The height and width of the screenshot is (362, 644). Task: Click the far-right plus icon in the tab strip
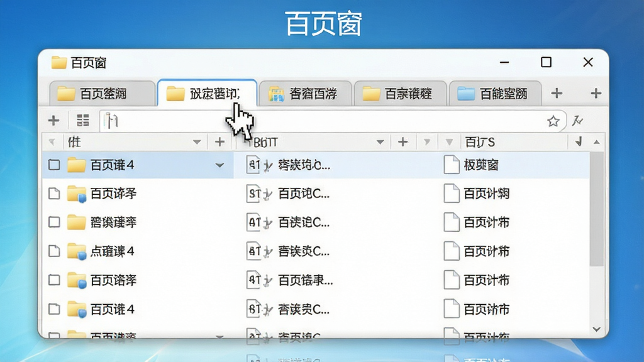[596, 93]
